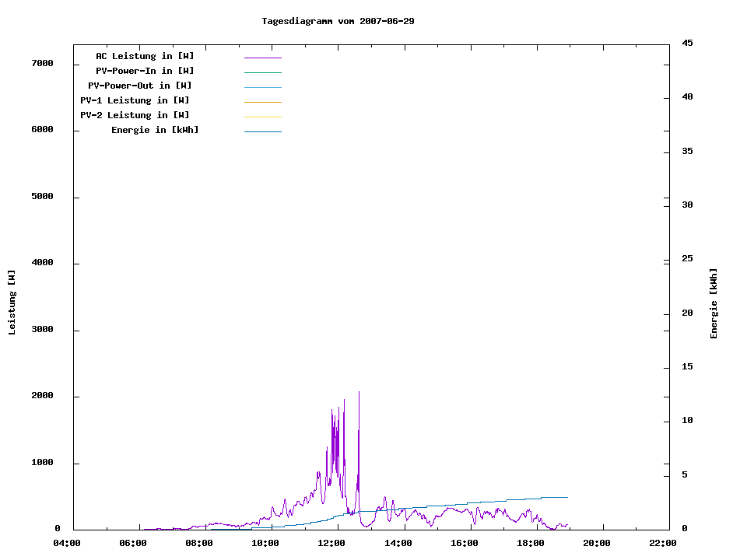Click the 04:00 label on the time axis

(66, 543)
